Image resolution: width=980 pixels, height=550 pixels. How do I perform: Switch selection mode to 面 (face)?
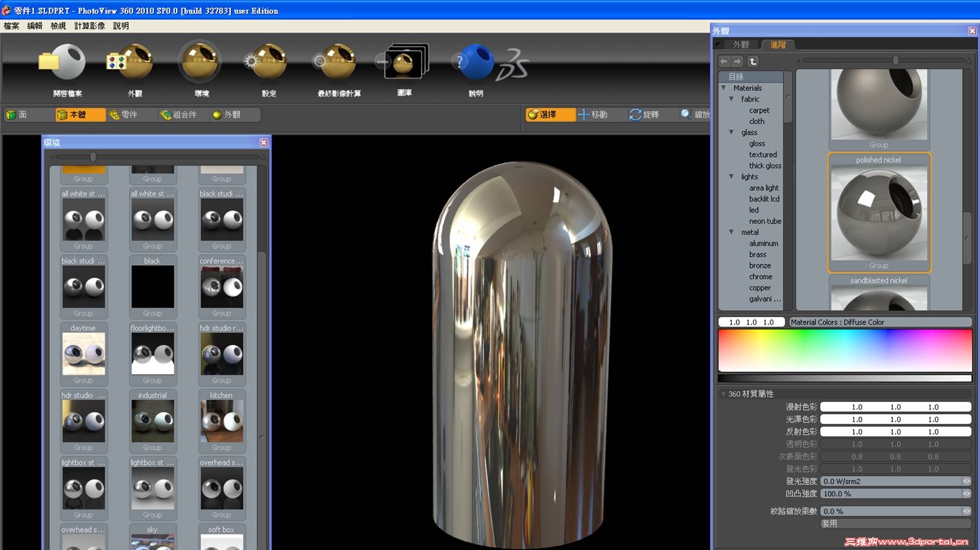tap(28, 115)
